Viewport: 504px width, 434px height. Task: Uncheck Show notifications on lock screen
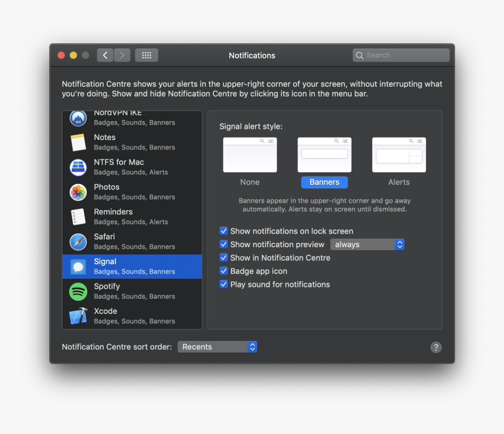224,231
